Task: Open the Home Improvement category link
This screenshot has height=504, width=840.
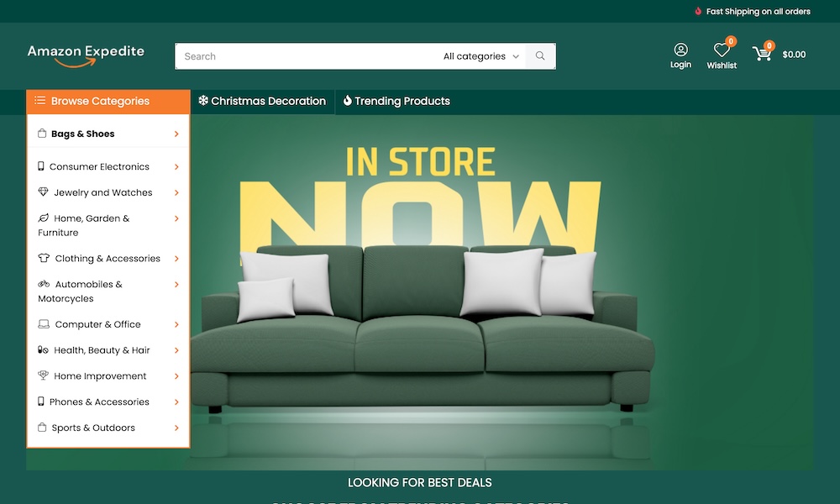Action: (100, 376)
